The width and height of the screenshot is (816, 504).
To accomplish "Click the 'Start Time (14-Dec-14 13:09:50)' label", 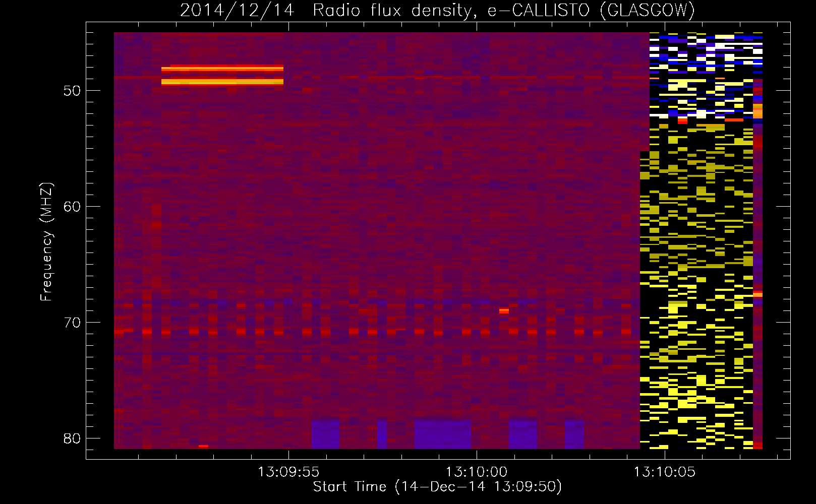I will click(x=437, y=487).
